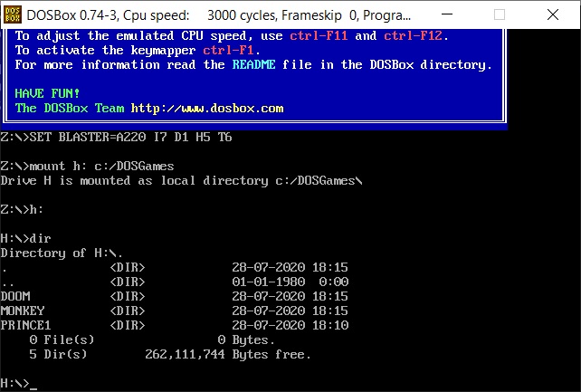The height and width of the screenshot is (392, 581).
Task: Click the SET BLASTER=A220 line
Action: [x=117, y=137]
